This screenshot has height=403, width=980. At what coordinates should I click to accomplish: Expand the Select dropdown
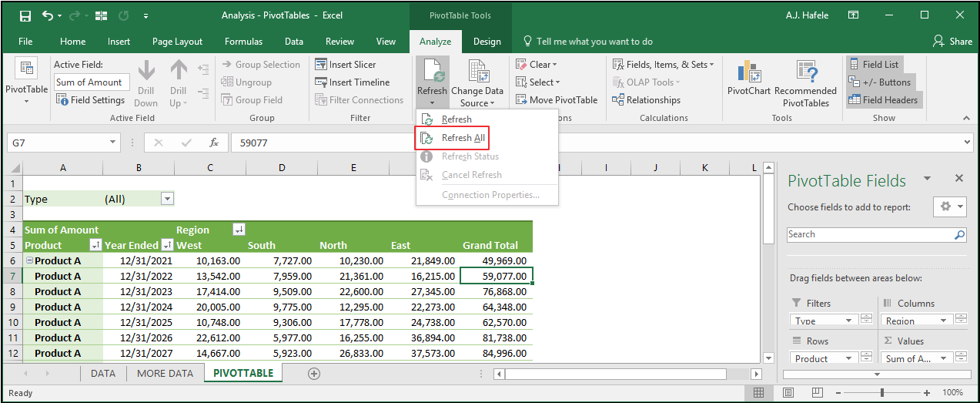(x=537, y=82)
